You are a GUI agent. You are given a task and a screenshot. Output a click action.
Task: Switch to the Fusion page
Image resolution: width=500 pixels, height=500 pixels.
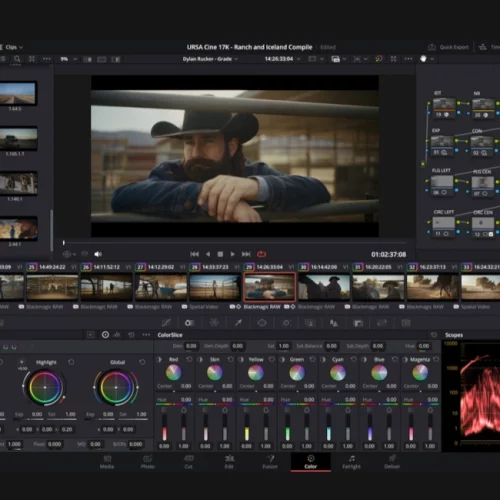tap(270, 462)
